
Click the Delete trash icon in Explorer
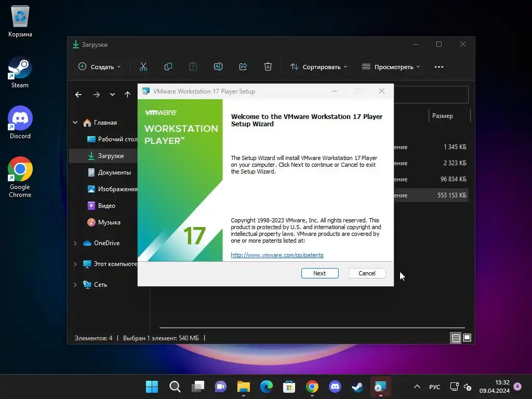(268, 67)
